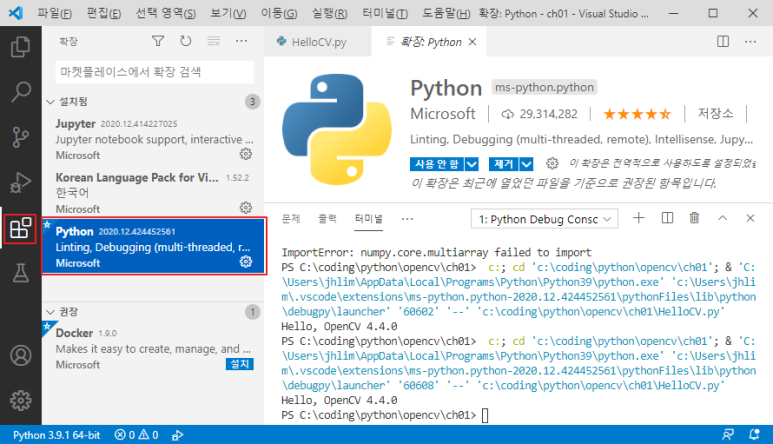Viewport: 773px width, 444px height.
Task: Focus the marketplace extension search box
Action: [x=155, y=72]
